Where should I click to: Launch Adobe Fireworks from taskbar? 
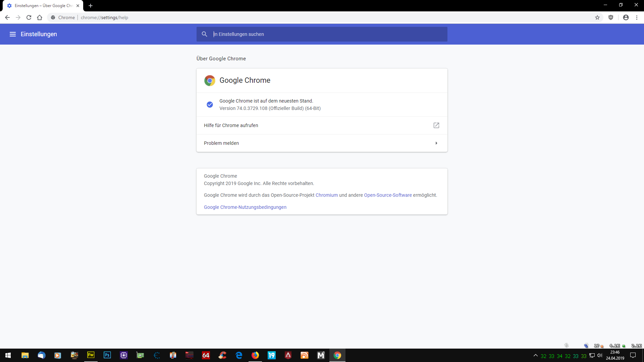tap(91, 355)
